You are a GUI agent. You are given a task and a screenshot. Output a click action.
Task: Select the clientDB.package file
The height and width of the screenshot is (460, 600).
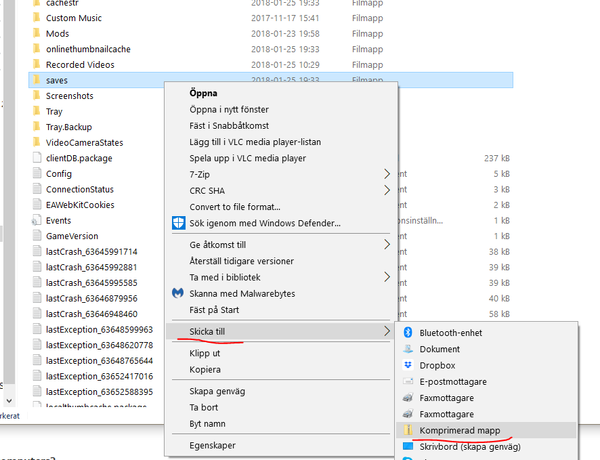80,158
